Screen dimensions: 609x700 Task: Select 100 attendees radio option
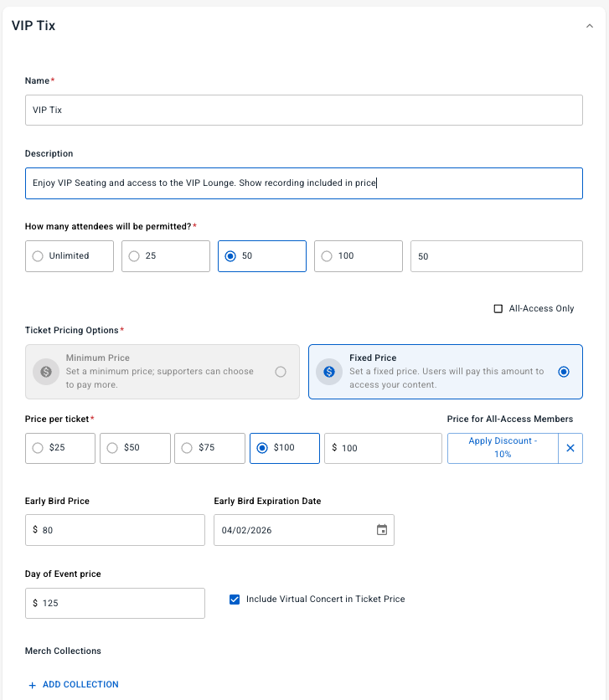(x=327, y=256)
